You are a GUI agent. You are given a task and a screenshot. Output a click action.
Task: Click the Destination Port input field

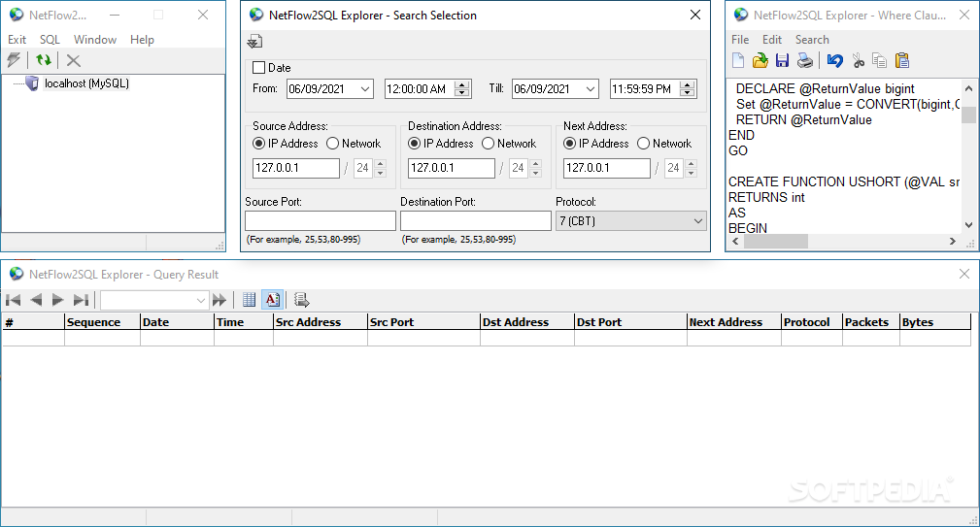coord(475,220)
